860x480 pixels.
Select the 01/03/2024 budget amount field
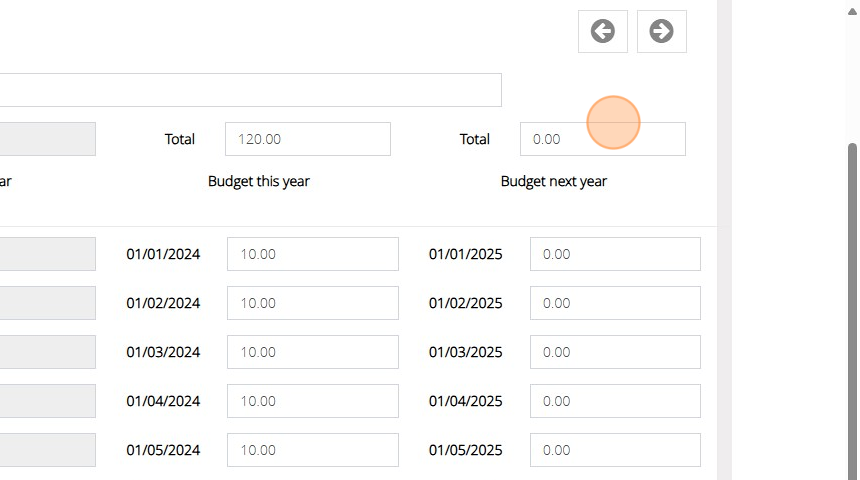[312, 352]
